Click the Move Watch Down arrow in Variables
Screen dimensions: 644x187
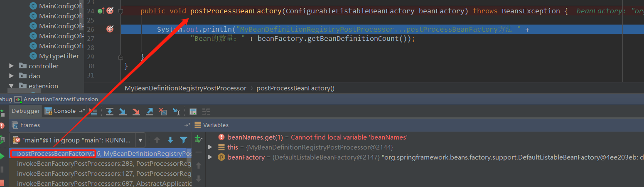tap(198, 178)
